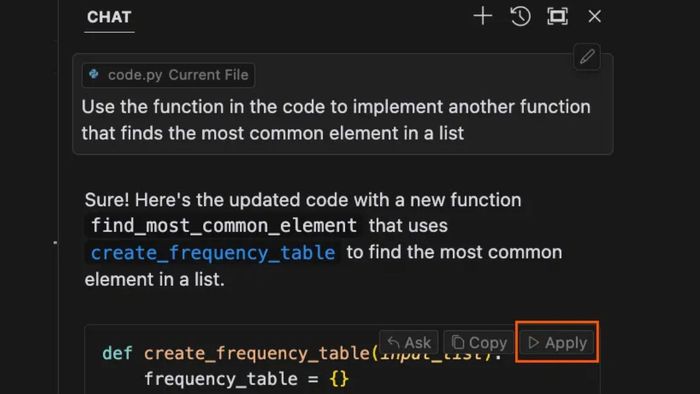Edit the message using pencil icon
The width and height of the screenshot is (700, 394).
click(x=587, y=57)
